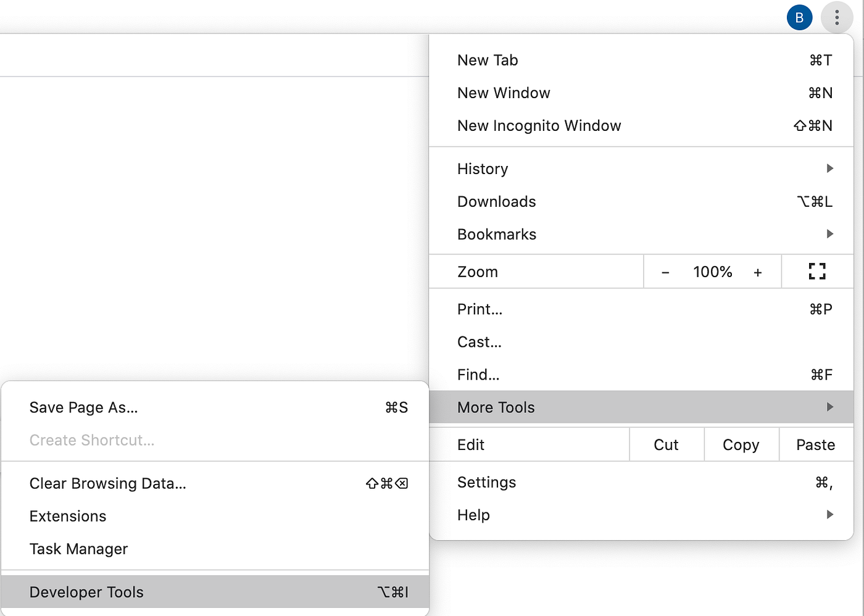The image size is (864, 616).
Task: Expand the More Tools submenu arrow
Action: (x=830, y=407)
